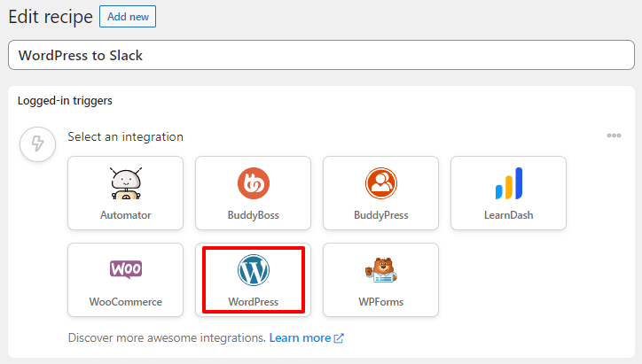Choose the WooCommerce integration
This screenshot has width=642, height=364.
(125, 280)
